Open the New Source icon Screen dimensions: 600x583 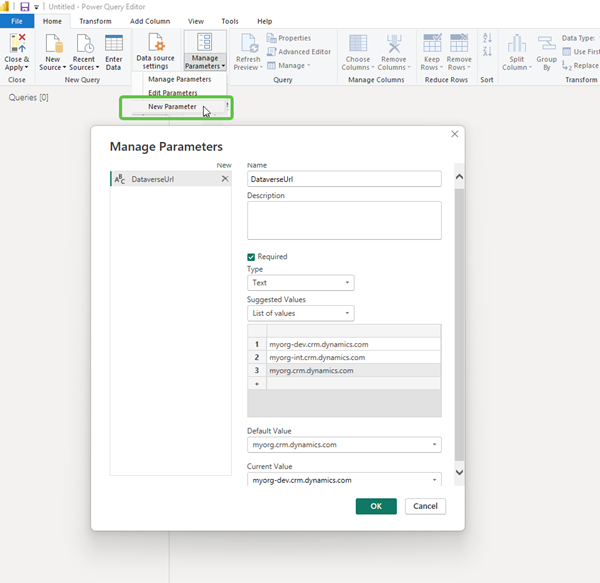click(53, 43)
